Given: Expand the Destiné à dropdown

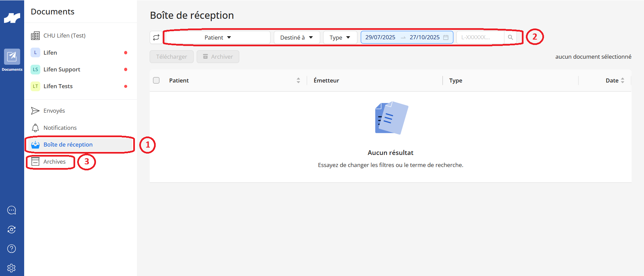Looking at the screenshot, I should (x=297, y=37).
